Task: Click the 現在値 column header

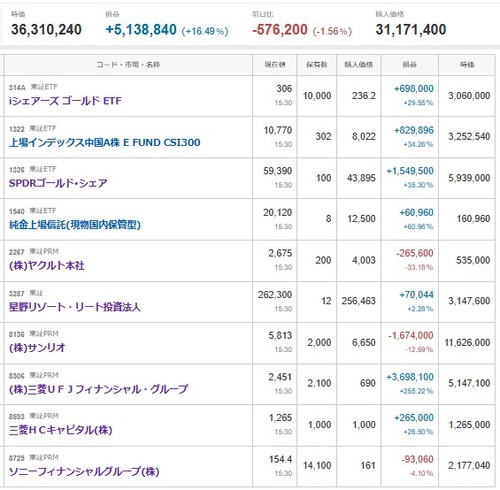Action: pyautogui.click(x=275, y=65)
